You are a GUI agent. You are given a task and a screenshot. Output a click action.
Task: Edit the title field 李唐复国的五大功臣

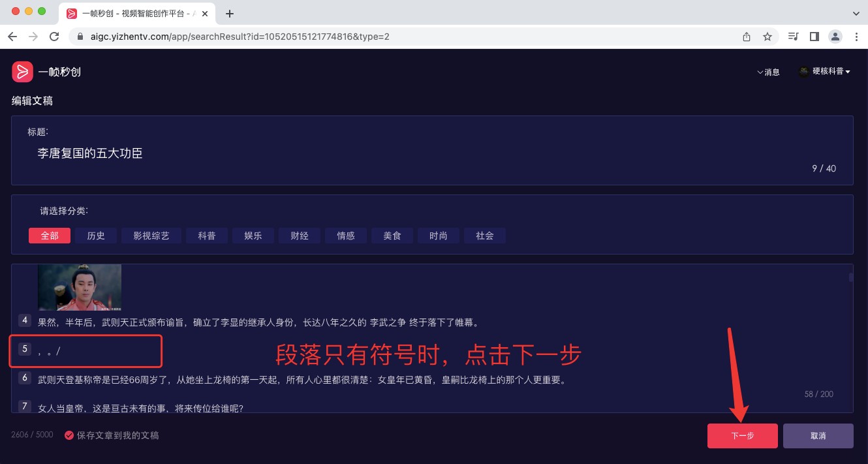pyautogui.click(x=89, y=154)
